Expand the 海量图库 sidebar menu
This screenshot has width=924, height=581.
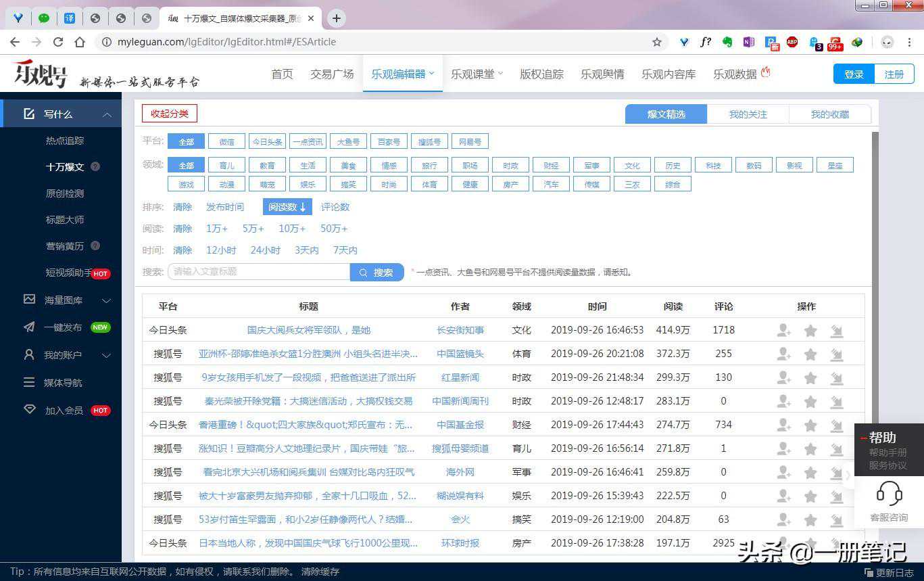pyautogui.click(x=106, y=300)
